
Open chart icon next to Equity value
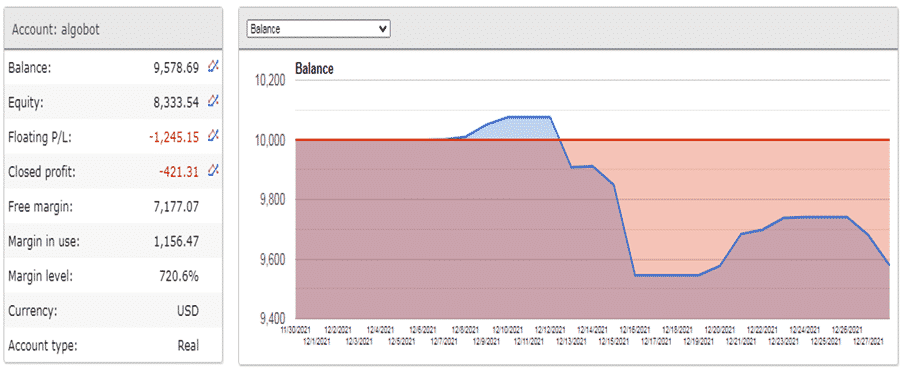point(213,101)
